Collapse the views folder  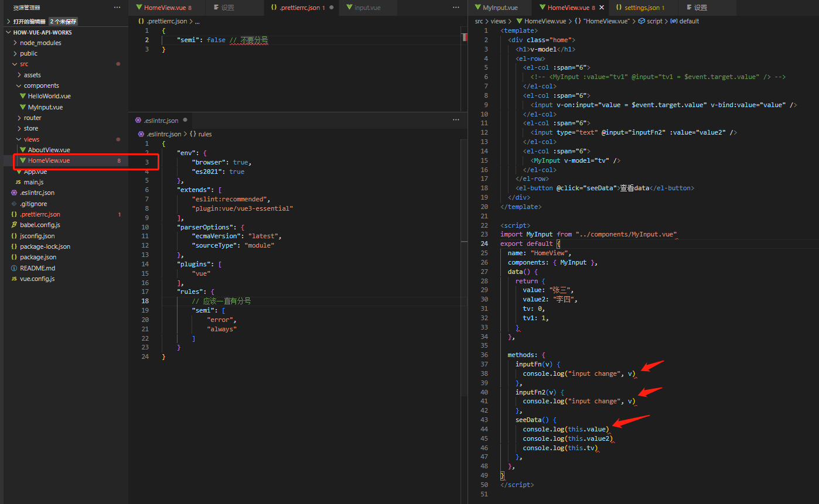tap(19, 139)
